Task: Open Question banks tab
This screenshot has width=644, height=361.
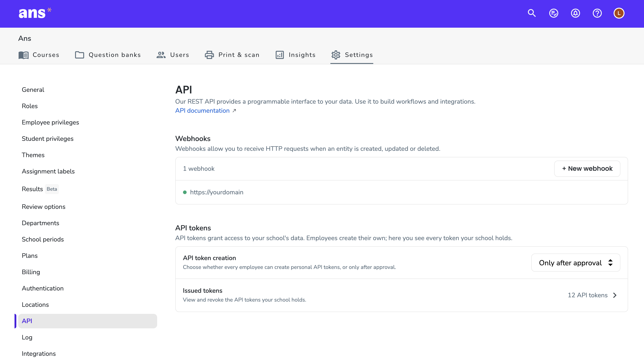Action: 108,55
